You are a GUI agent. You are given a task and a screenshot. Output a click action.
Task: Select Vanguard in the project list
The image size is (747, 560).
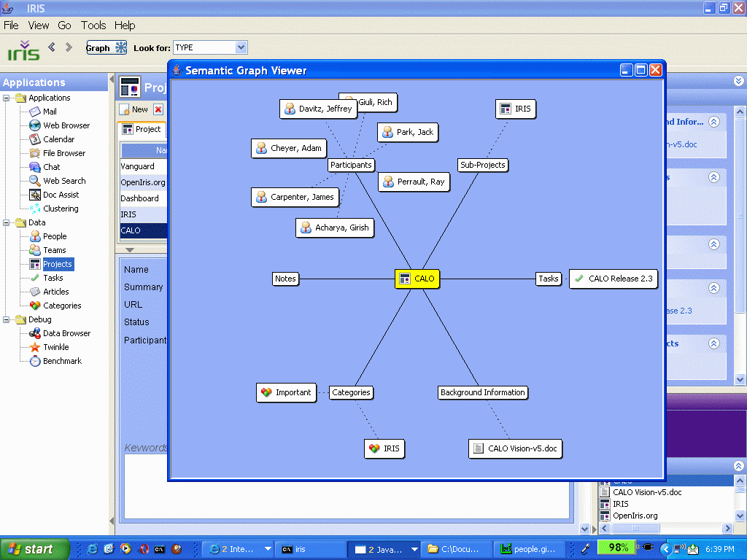pos(144,166)
